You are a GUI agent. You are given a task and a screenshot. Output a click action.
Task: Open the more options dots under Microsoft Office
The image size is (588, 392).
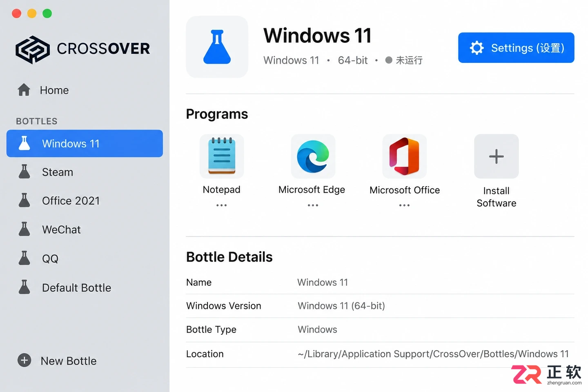click(404, 205)
